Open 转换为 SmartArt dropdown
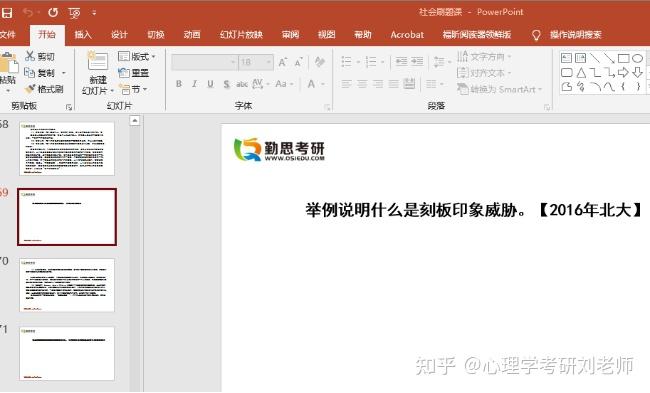The height and width of the screenshot is (393, 650). click(500, 89)
